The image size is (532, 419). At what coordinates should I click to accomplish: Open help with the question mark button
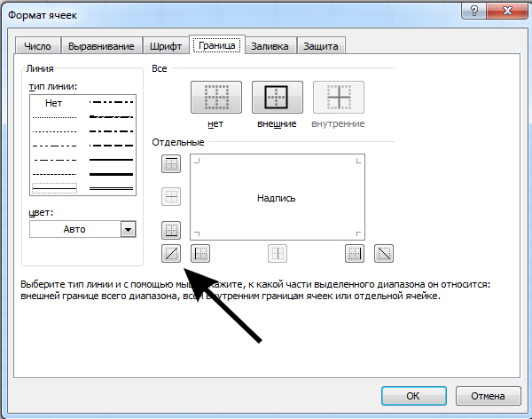474,11
